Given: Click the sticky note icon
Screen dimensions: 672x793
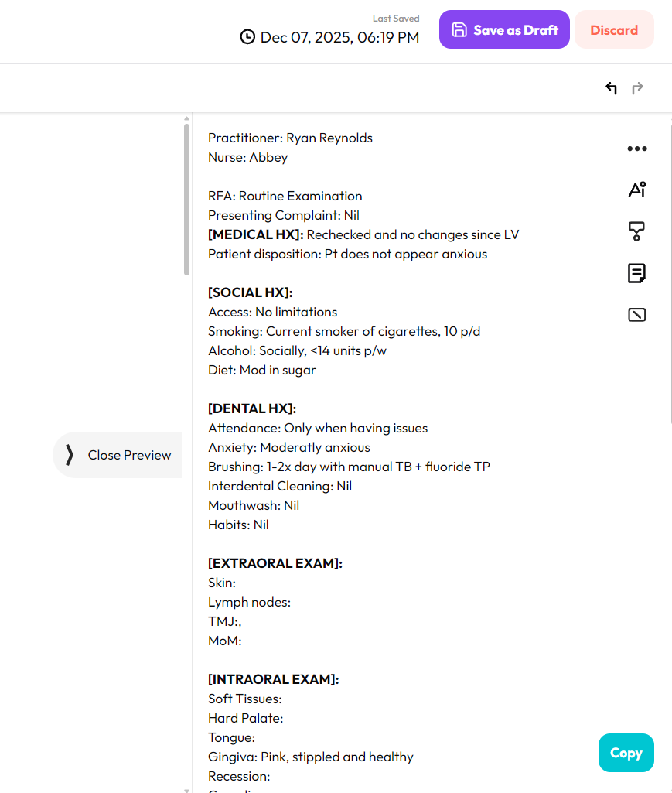Looking at the screenshot, I should [x=636, y=273].
